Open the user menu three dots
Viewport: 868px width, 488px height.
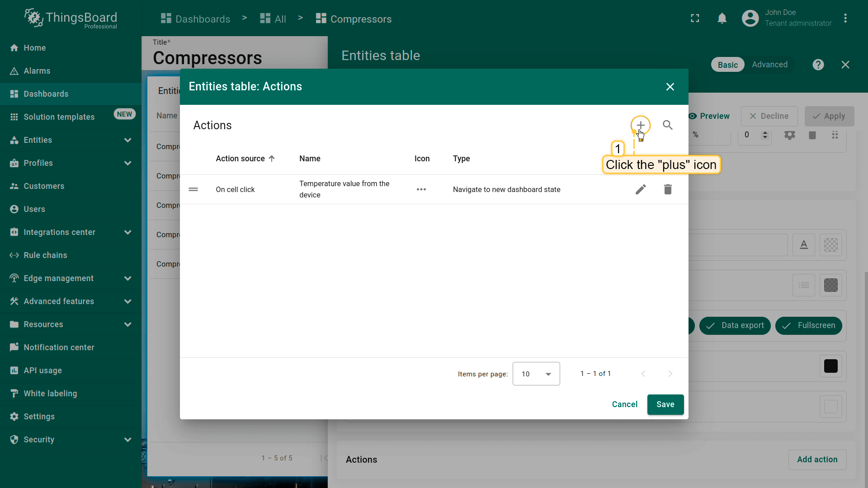pyautogui.click(x=845, y=19)
